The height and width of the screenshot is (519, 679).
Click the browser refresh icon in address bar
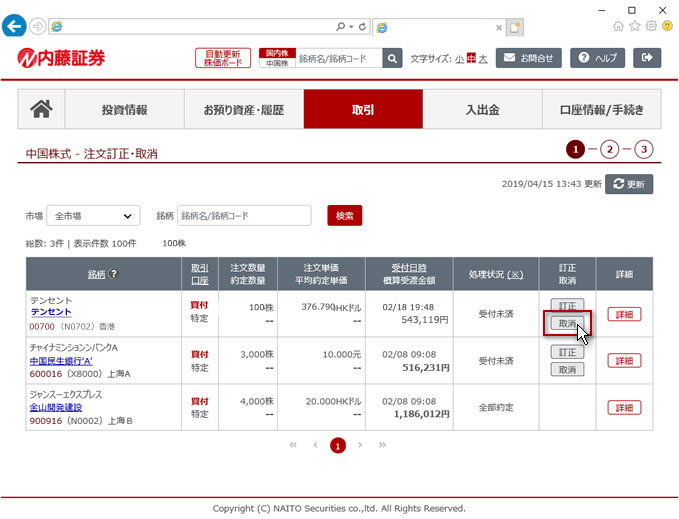click(x=362, y=27)
